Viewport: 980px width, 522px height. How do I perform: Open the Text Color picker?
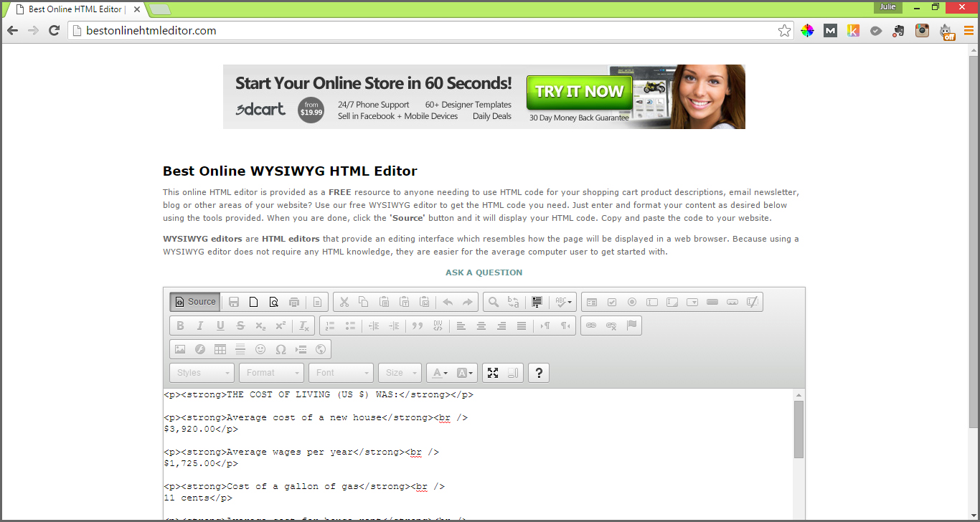(x=438, y=373)
